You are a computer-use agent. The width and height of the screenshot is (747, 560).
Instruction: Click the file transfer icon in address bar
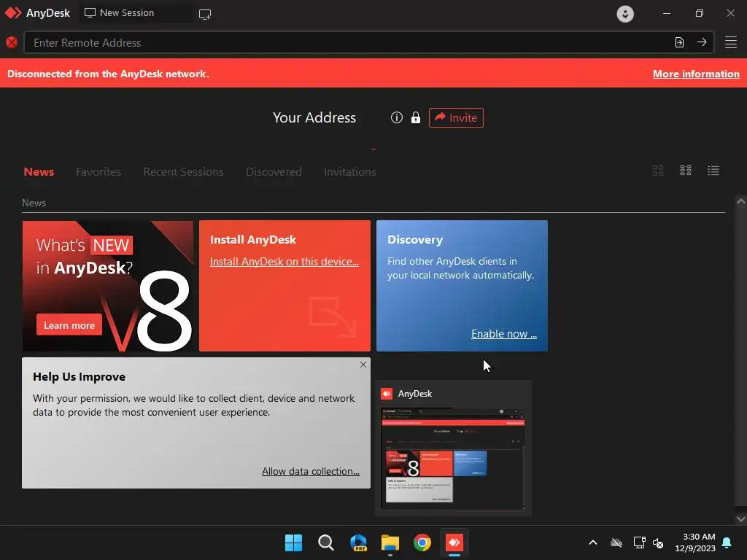[x=679, y=42]
